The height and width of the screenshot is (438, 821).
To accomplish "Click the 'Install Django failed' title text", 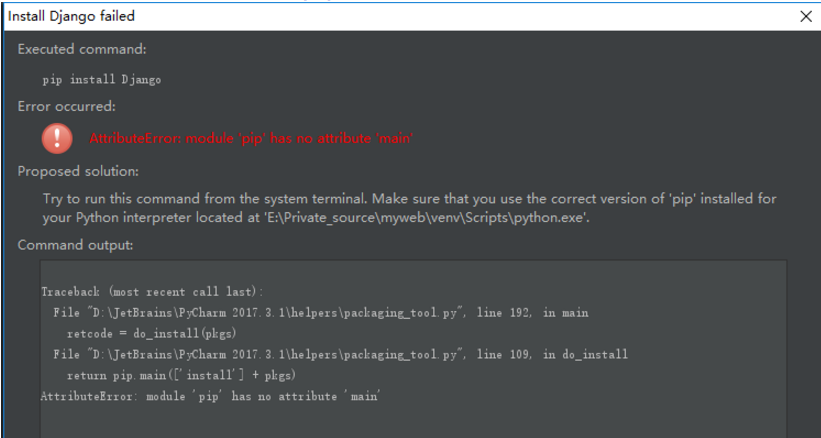I will click(x=71, y=16).
